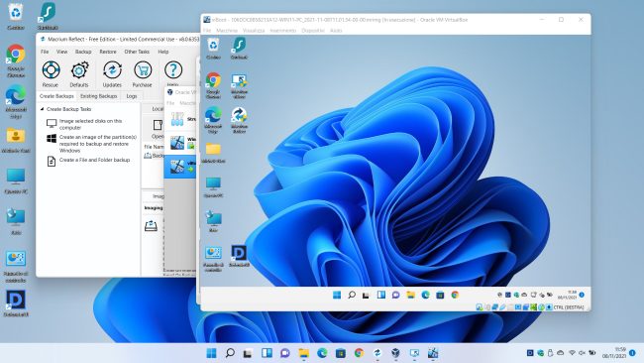Select image of partitions required to restore Windows
Viewport: 644px width, 363px height.
pos(91,144)
